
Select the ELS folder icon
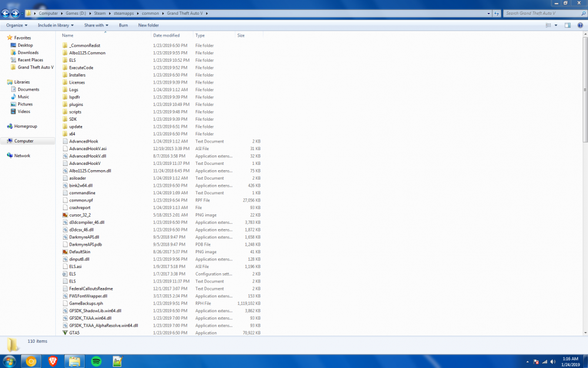[x=65, y=60]
